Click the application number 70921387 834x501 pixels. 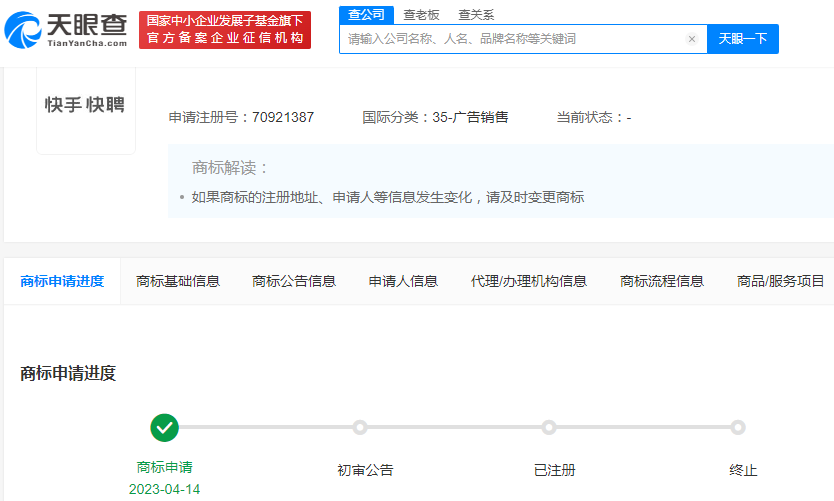pyautogui.click(x=283, y=117)
